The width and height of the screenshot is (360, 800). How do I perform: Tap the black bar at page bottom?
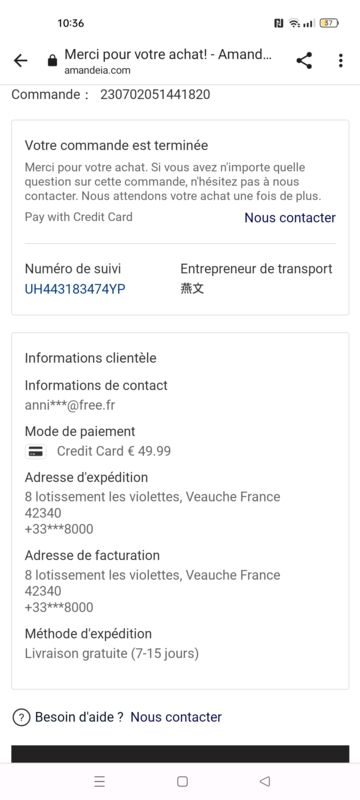click(x=180, y=754)
